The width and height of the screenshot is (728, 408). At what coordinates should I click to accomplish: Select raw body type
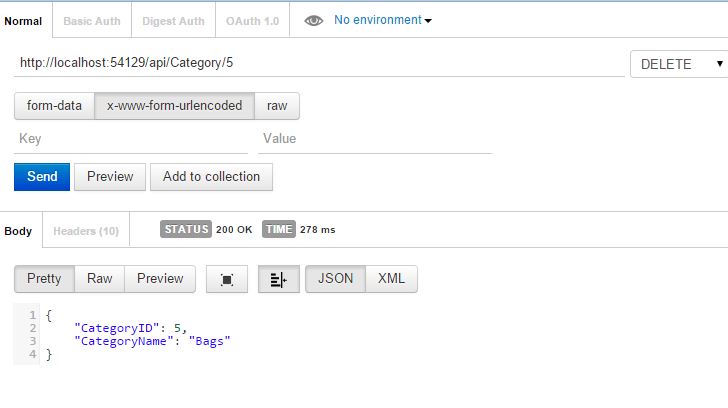click(x=277, y=105)
